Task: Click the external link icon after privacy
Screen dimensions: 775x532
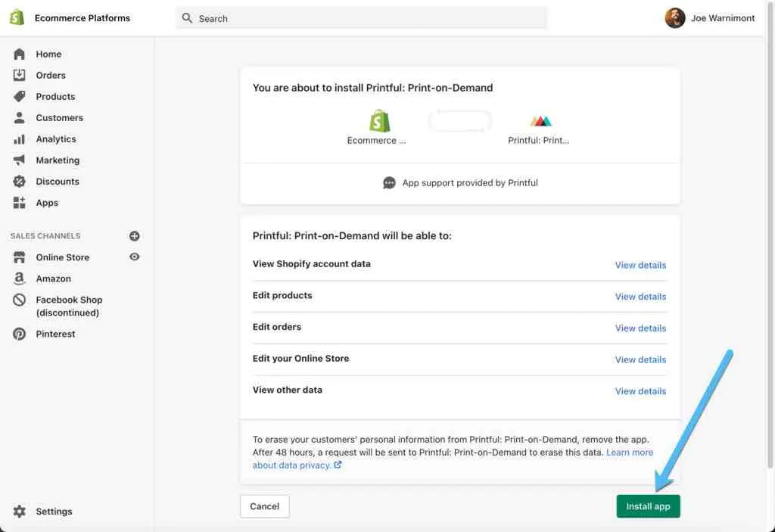Action: coord(338,465)
